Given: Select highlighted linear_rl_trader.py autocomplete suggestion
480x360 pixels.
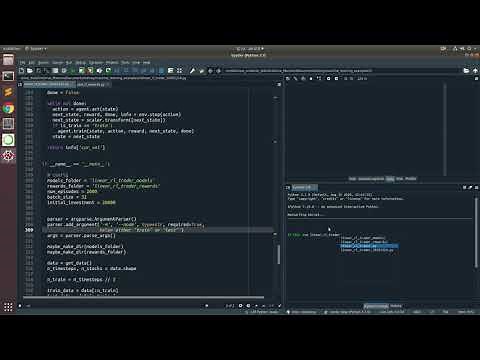Looking at the screenshot, I should 369,246.
